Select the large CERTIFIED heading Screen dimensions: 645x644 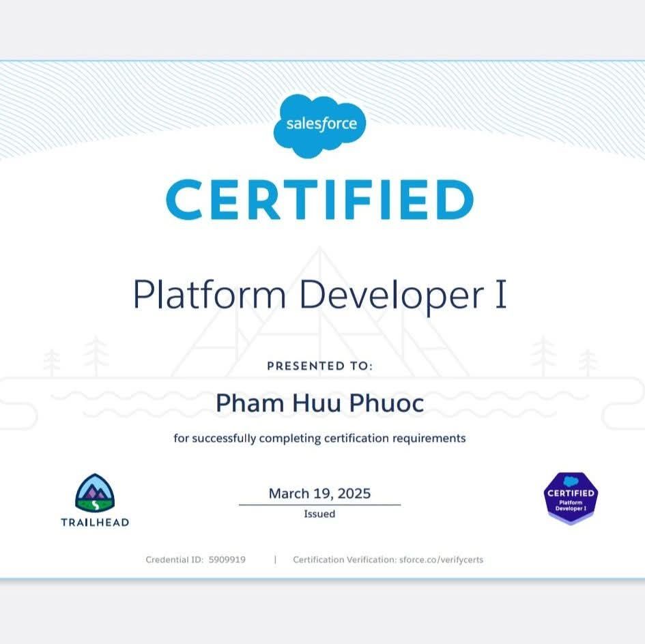tap(319, 200)
